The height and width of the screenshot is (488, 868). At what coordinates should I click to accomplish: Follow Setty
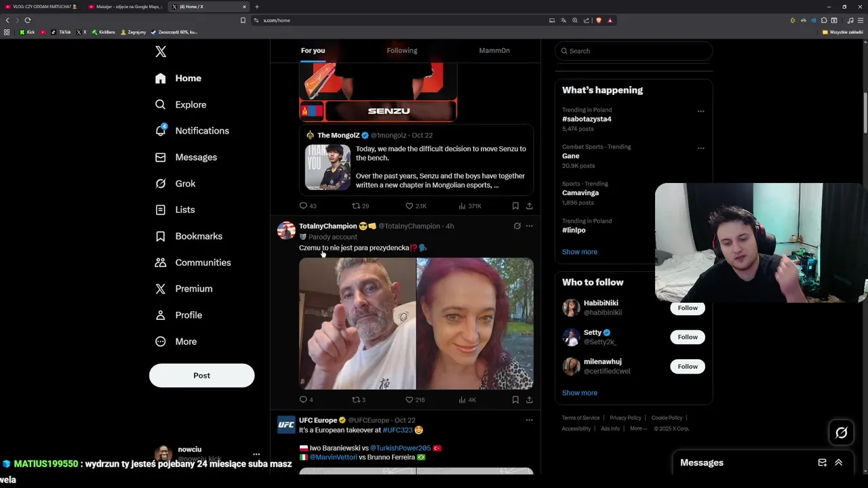688,337
